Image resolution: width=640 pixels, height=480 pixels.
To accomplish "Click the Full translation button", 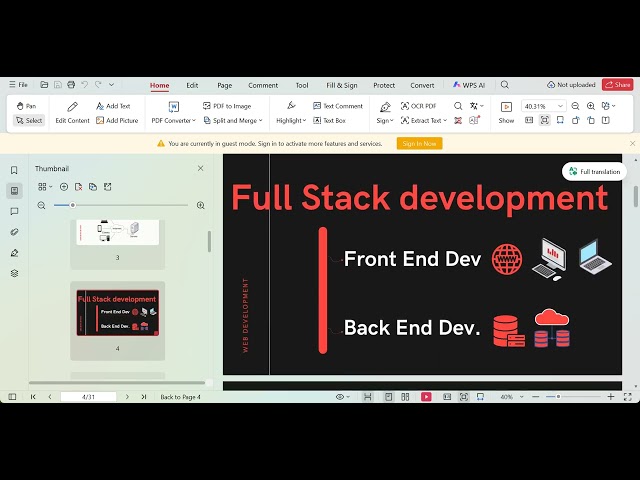I will [x=595, y=171].
